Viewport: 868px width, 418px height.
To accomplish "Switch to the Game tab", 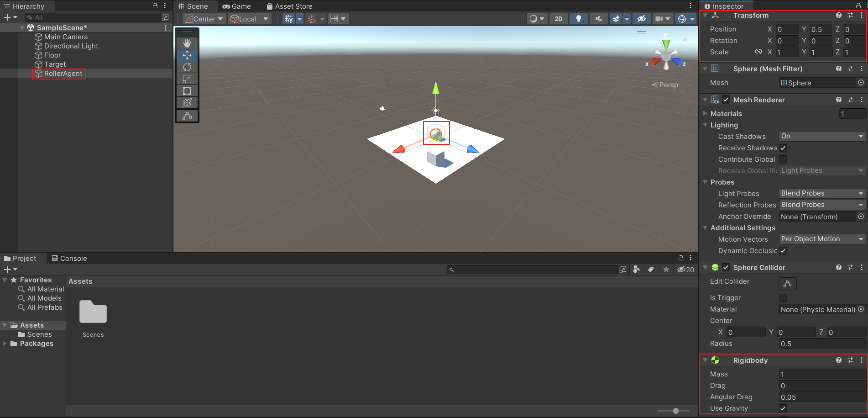I will point(237,6).
